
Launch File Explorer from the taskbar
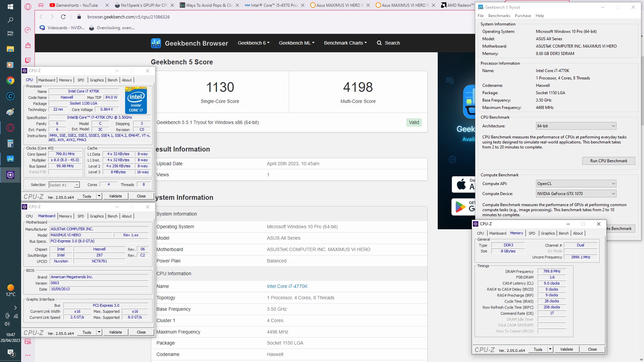point(10,49)
